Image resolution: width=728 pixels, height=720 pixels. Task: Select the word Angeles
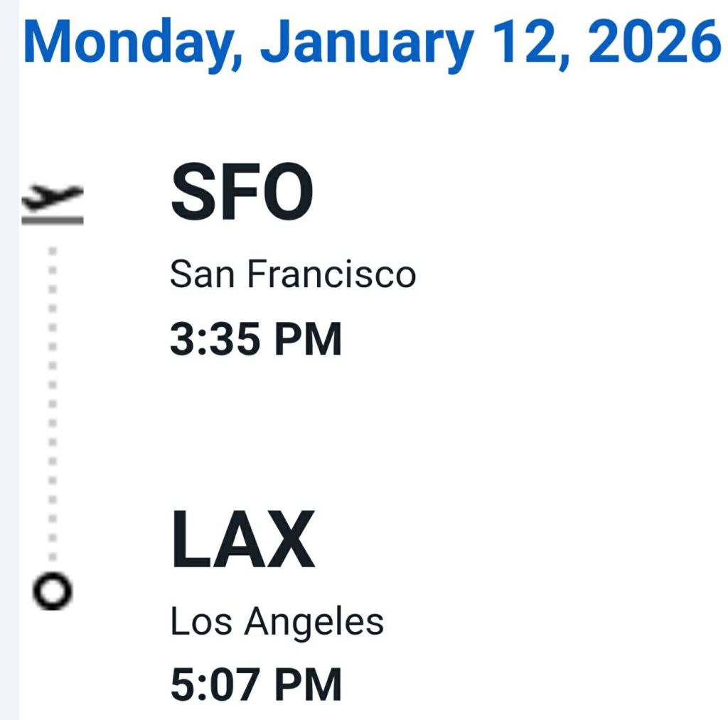tap(314, 623)
